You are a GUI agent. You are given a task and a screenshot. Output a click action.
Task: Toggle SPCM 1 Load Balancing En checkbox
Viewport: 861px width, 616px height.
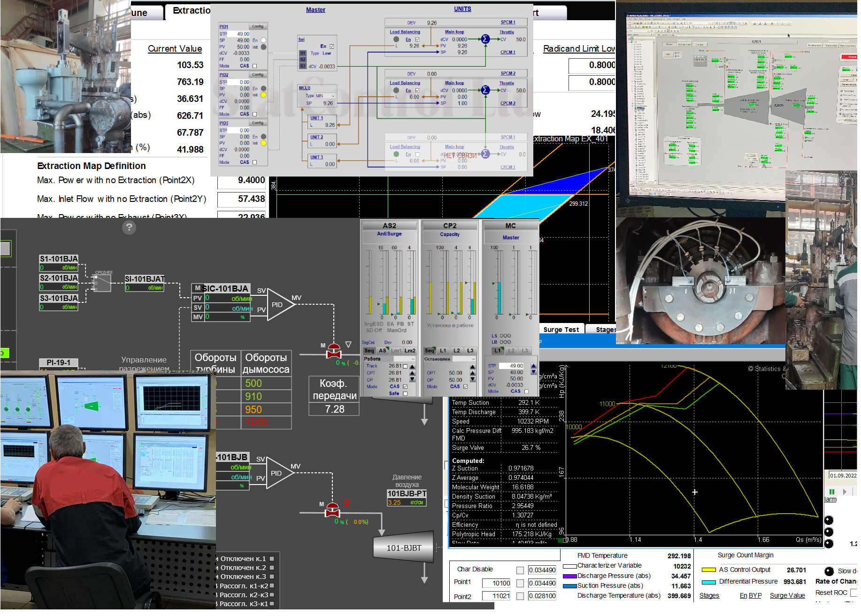point(417,39)
